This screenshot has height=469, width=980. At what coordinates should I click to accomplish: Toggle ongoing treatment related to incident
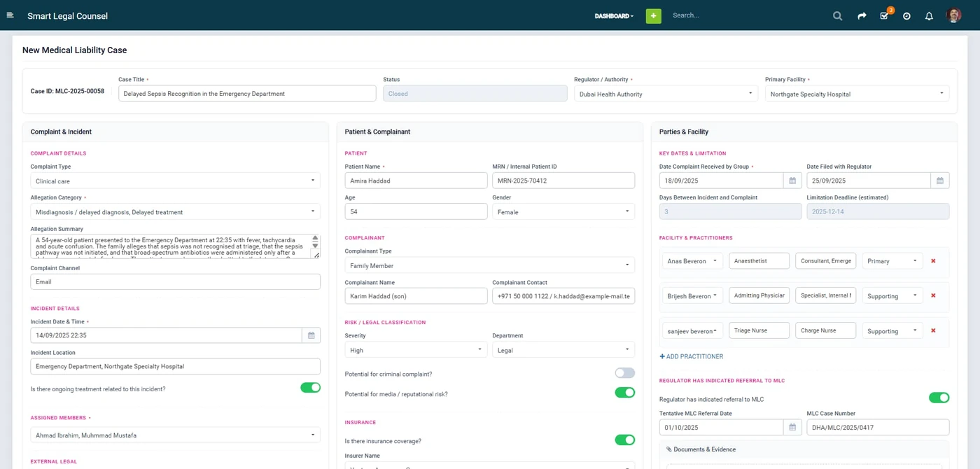pos(310,388)
